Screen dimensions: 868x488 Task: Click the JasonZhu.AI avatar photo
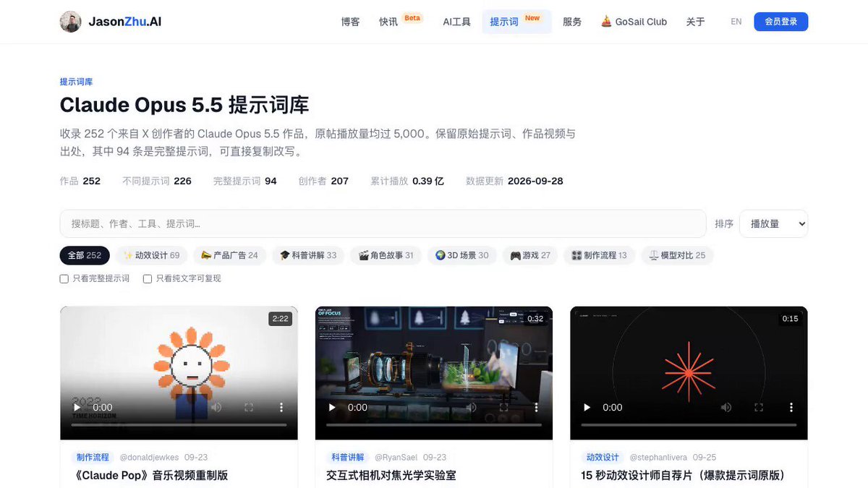(x=70, y=22)
